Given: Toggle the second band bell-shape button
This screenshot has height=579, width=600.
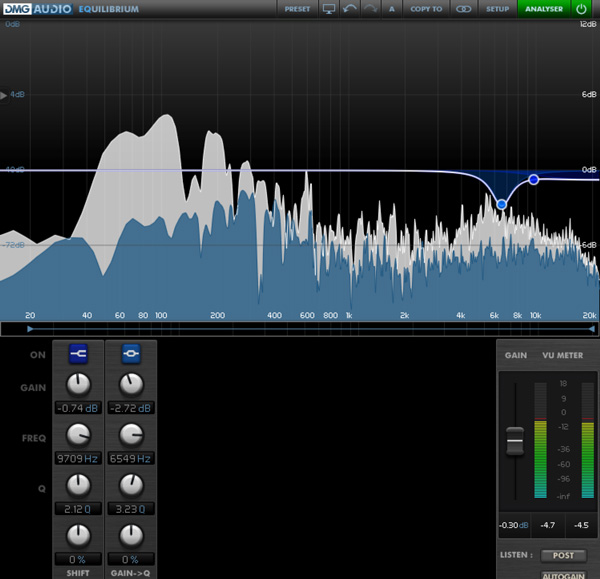Looking at the screenshot, I should [131, 354].
